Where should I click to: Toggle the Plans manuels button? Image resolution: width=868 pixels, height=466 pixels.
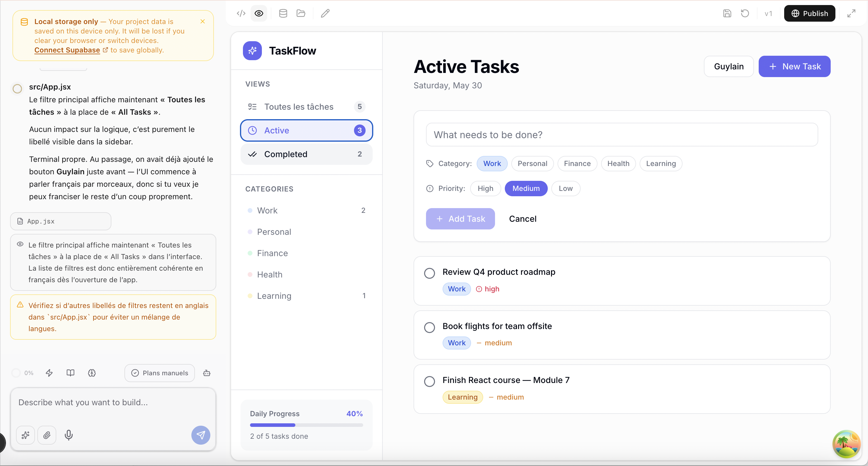point(159,373)
